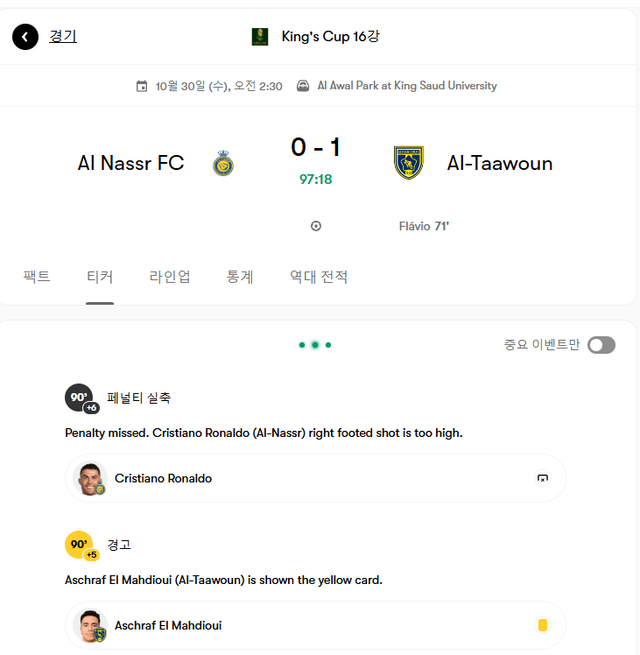The width and height of the screenshot is (640, 655).
Task: Click the King's Cup tournament logo
Action: click(260, 37)
